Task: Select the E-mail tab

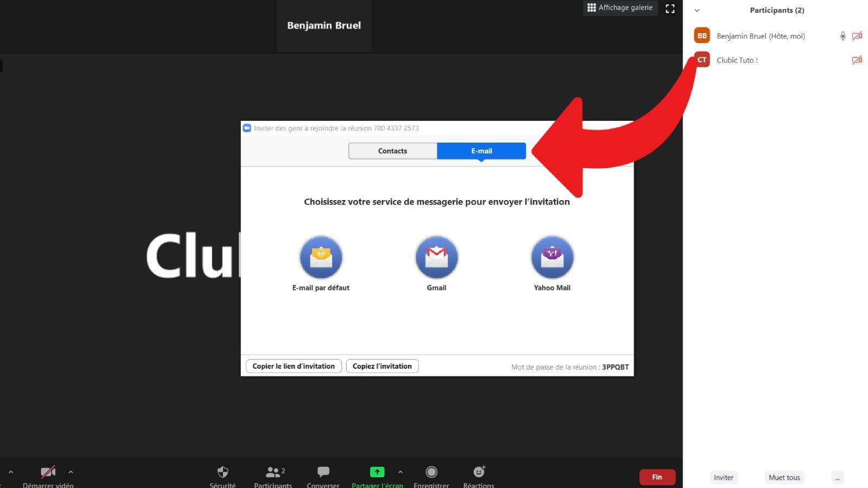Action: tap(481, 151)
